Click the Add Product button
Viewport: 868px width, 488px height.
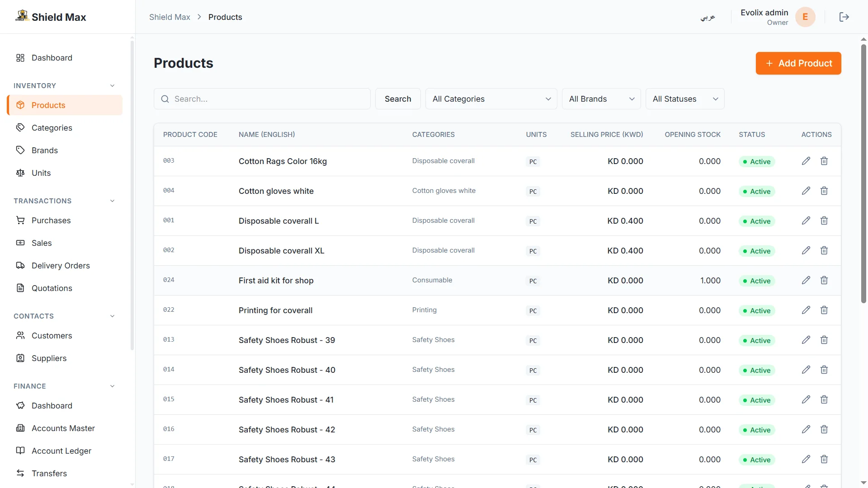798,63
